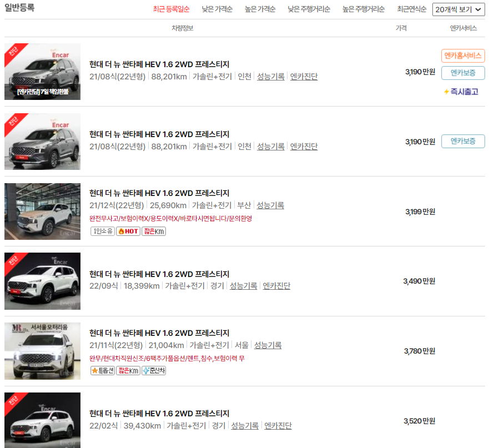Click the 3,780만원 price
This screenshot has width=489, height=448.
pyautogui.click(x=420, y=351)
